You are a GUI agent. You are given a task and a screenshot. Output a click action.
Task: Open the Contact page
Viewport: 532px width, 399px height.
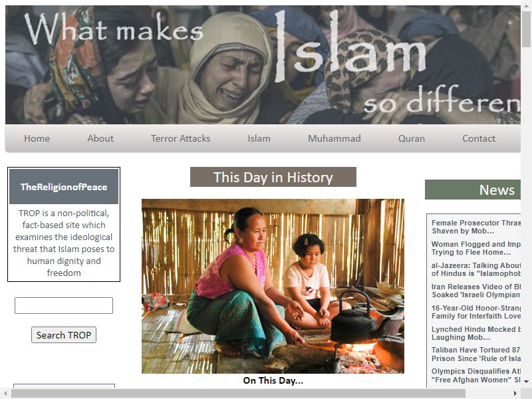pos(479,138)
